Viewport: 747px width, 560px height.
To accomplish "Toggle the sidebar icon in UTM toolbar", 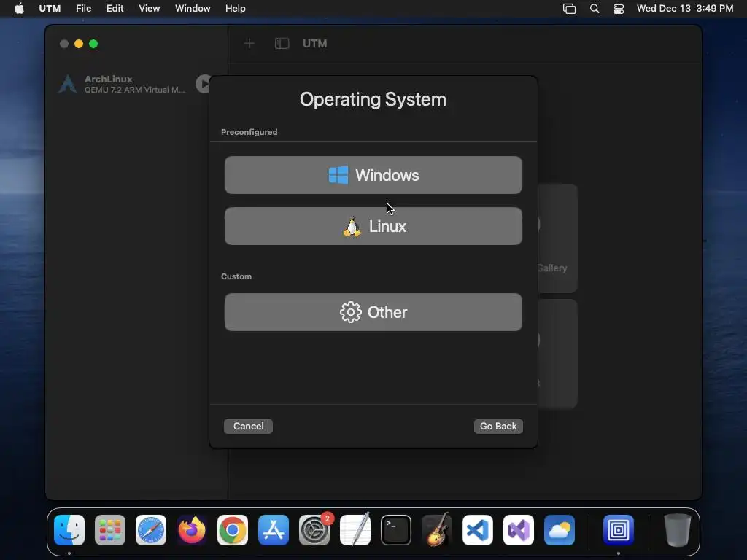I will [x=282, y=44].
